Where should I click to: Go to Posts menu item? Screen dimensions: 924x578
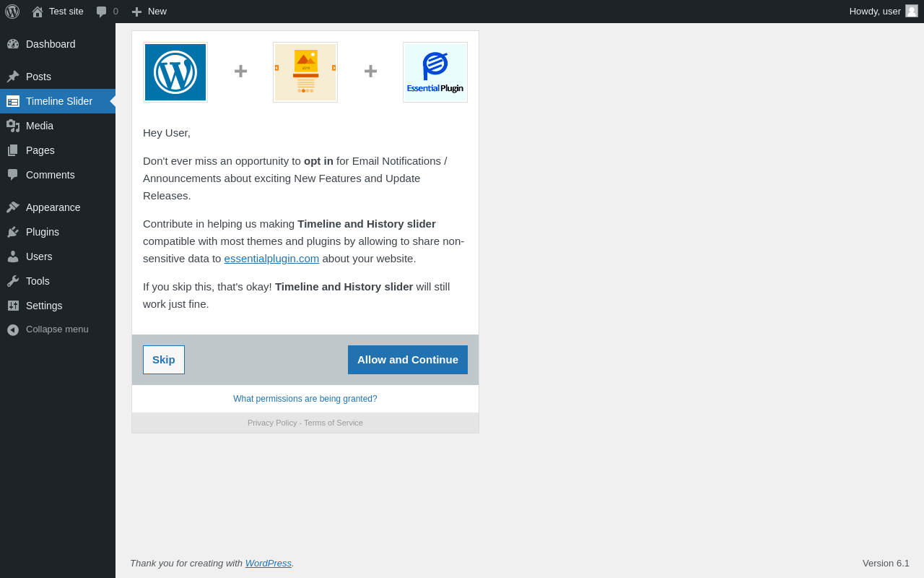pos(58,77)
